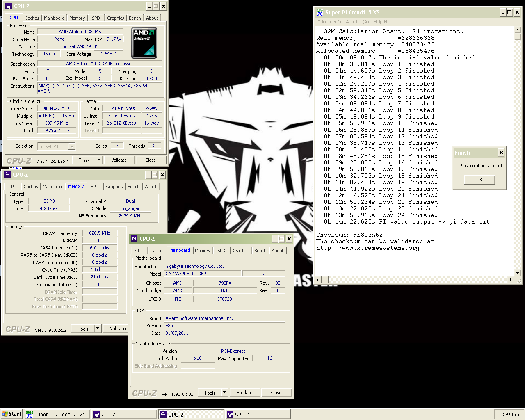Click Close in the Mainboard window
This screenshot has height=420, width=525.
(x=276, y=393)
